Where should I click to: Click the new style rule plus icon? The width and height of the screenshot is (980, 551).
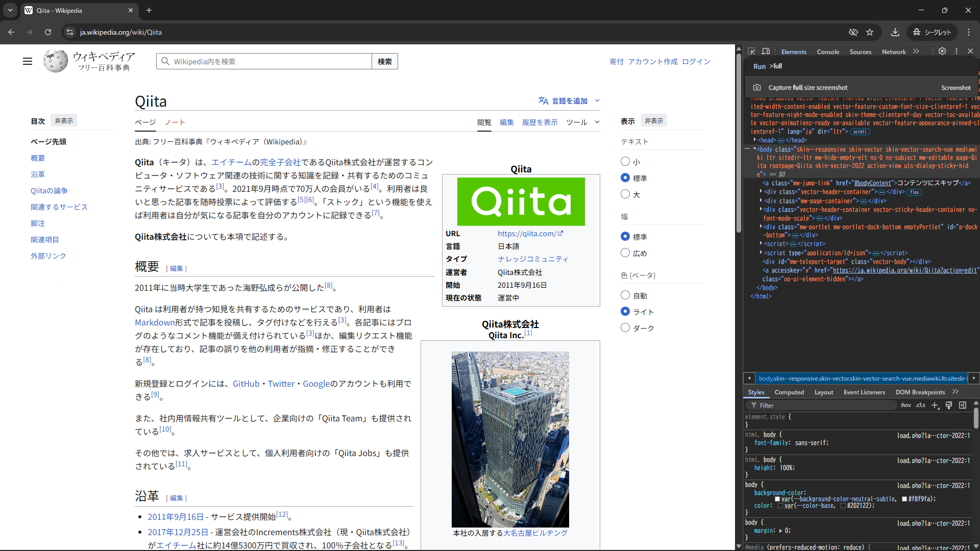tap(935, 405)
